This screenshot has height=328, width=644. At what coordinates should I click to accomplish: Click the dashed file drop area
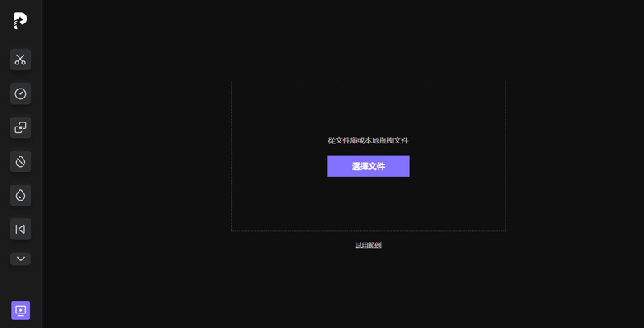point(368,156)
